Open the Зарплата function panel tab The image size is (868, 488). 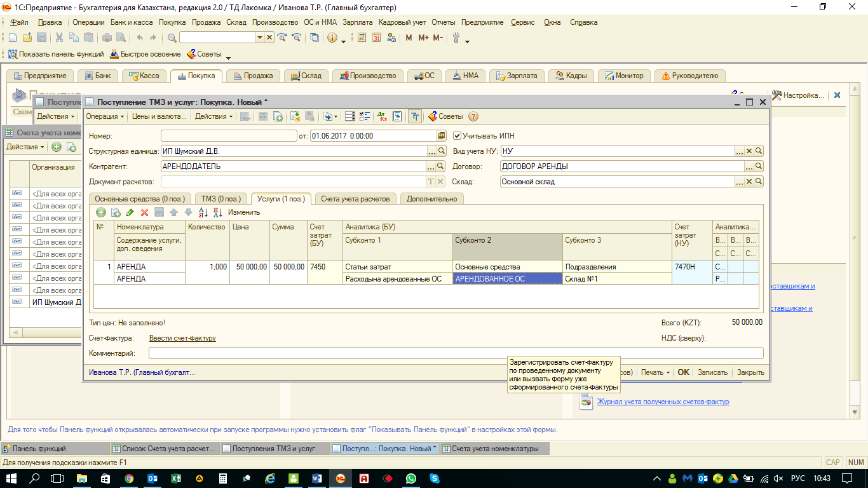(x=516, y=76)
